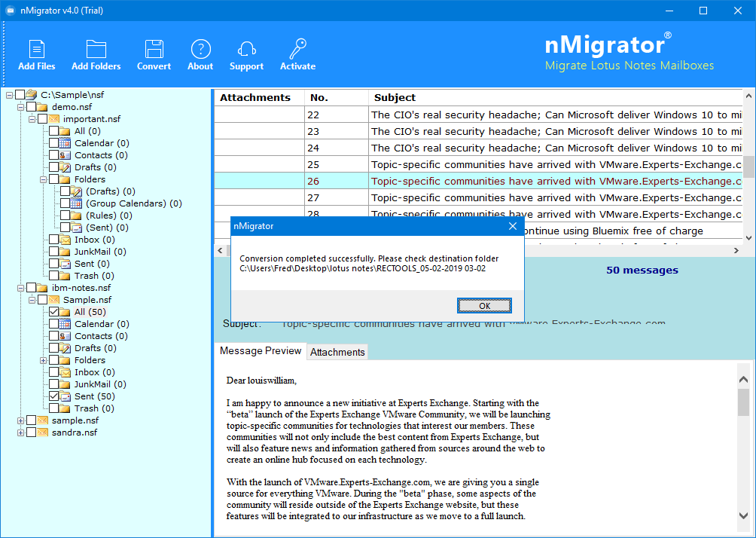Open the Support headset icon
756x538 pixels.
(x=246, y=49)
